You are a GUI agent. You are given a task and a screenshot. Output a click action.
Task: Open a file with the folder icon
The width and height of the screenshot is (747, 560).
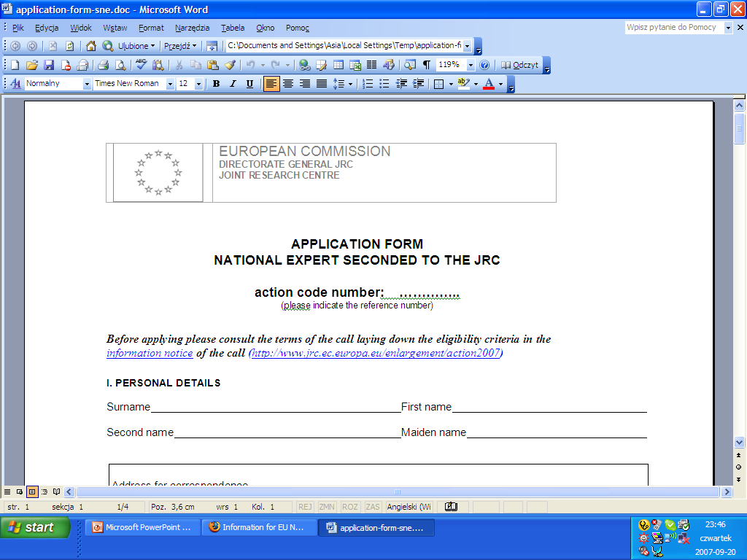tap(32, 65)
